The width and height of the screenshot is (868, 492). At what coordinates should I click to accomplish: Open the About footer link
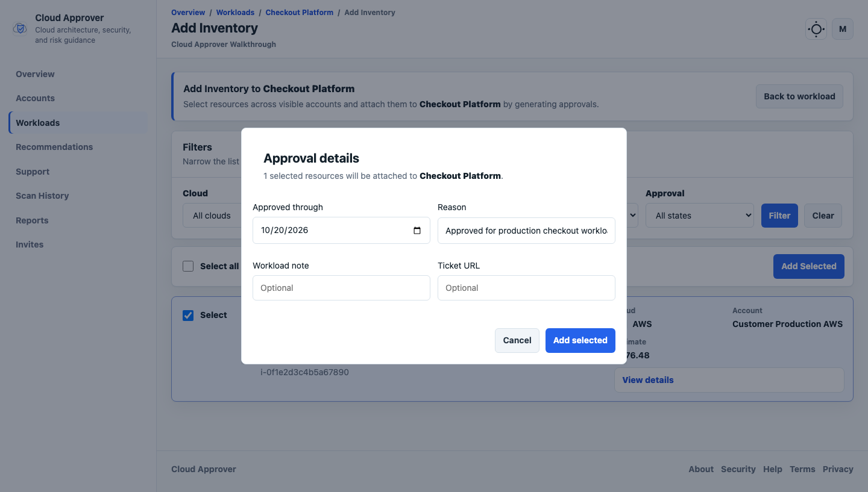(x=701, y=469)
